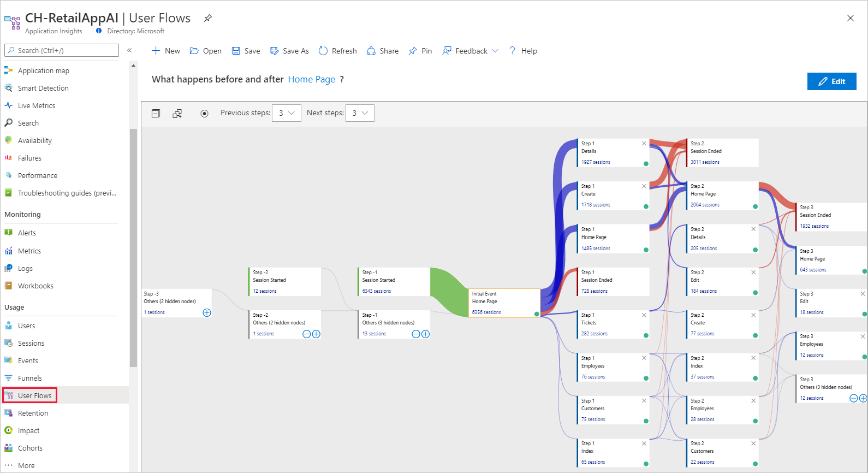This screenshot has height=473, width=868.
Task: Open the Next steps dropdown
Action: click(360, 113)
